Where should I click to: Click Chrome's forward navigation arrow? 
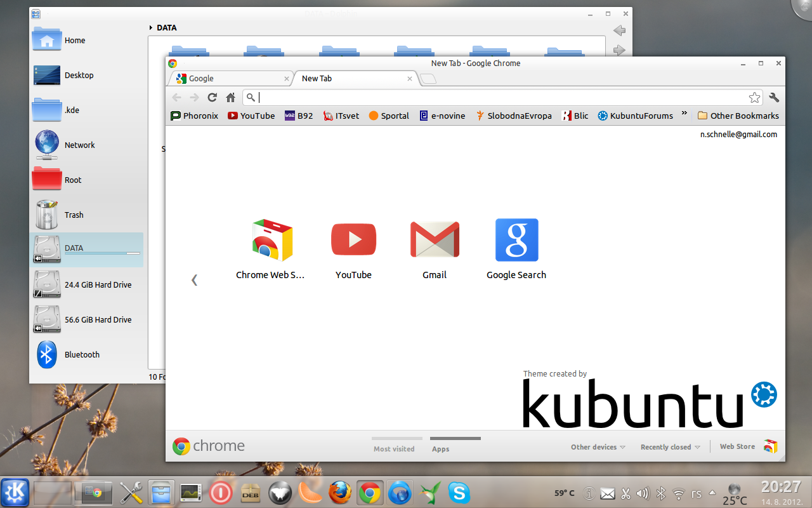click(x=194, y=97)
